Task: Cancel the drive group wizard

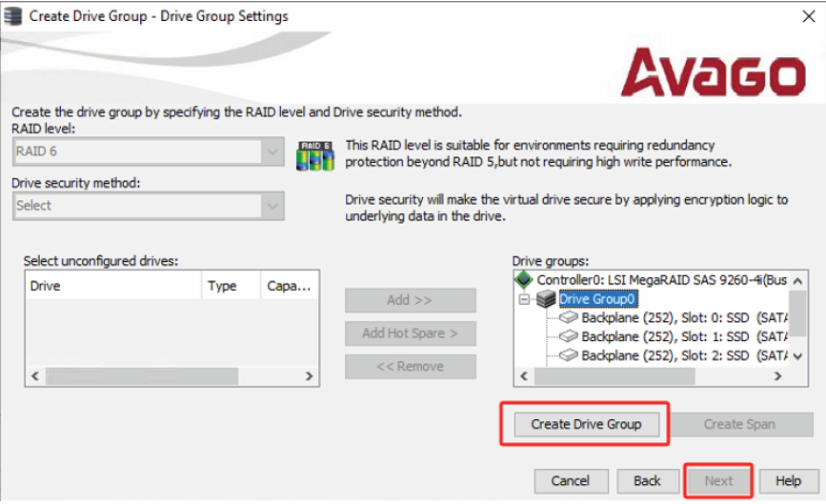Action: [571, 480]
